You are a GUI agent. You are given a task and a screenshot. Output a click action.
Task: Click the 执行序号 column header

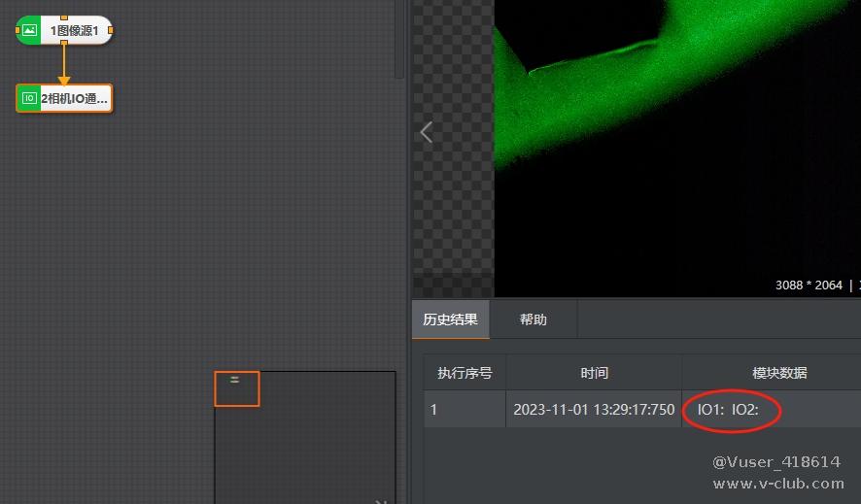pos(465,373)
